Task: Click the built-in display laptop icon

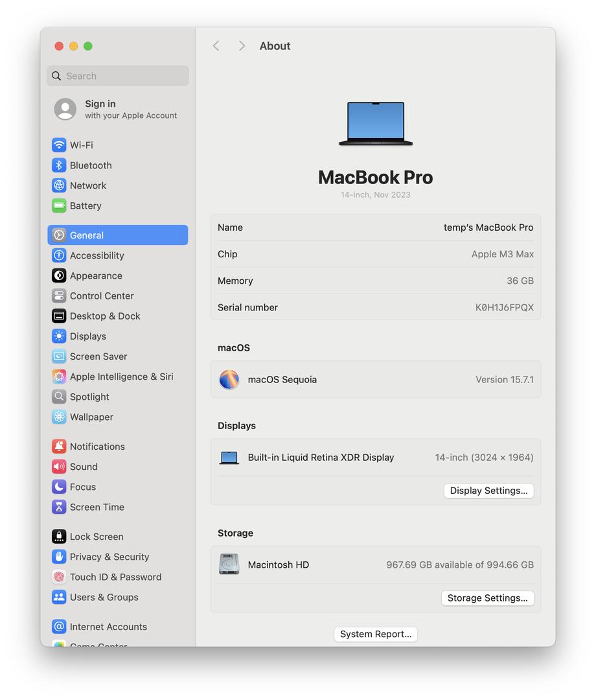Action: (229, 458)
